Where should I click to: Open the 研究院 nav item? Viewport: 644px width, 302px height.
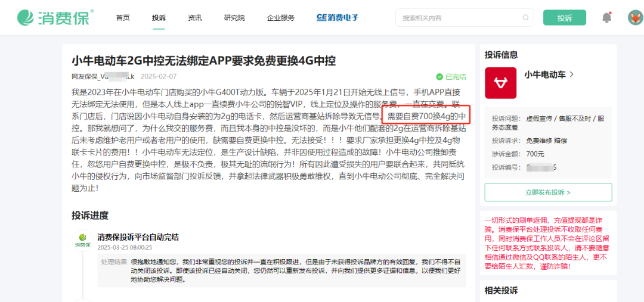click(x=234, y=18)
